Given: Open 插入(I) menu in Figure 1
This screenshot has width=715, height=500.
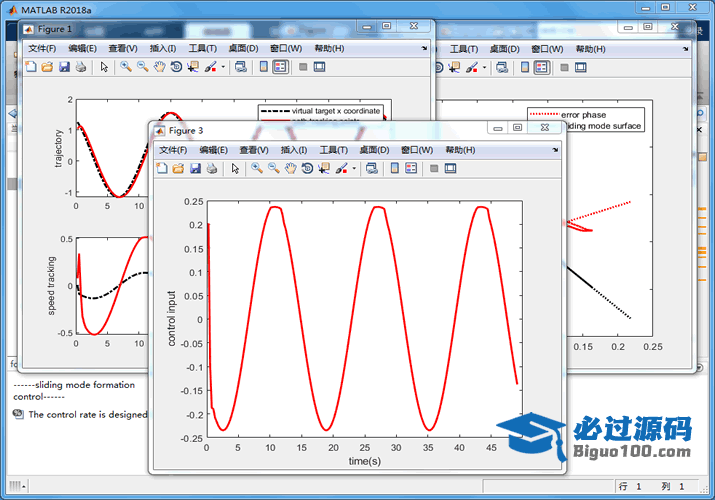Looking at the screenshot, I should coord(163,48).
